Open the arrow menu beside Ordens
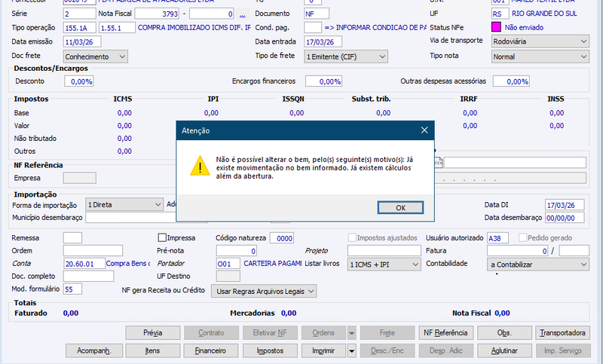The image size is (603, 364). [x=351, y=333]
